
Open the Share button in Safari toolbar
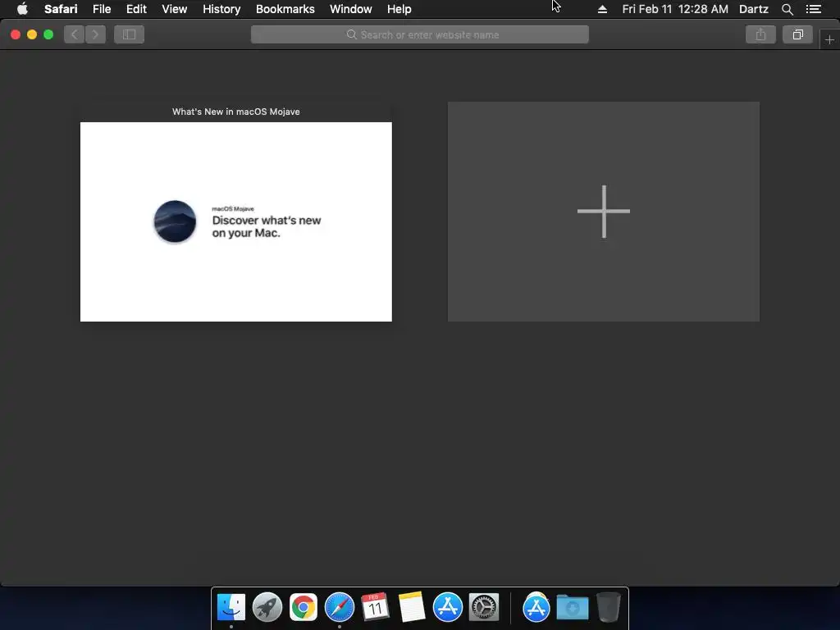tap(760, 34)
